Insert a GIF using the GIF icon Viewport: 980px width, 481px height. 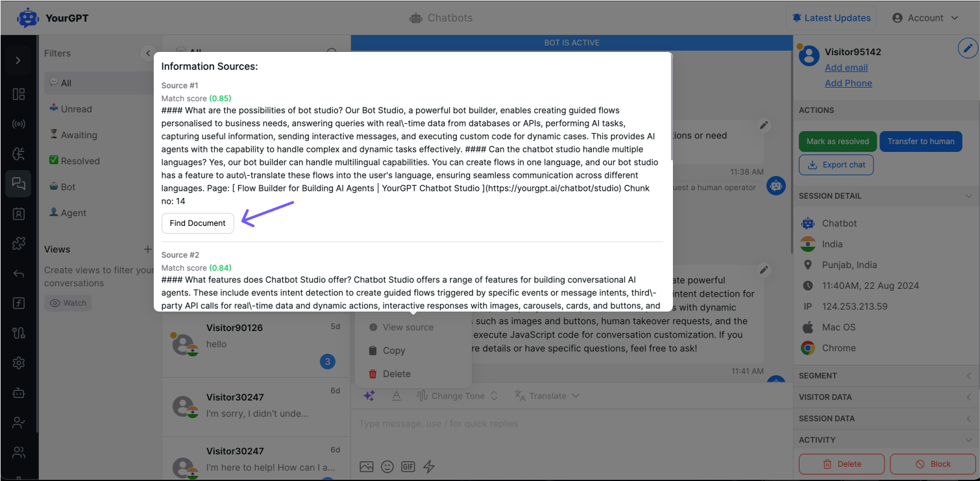[408, 466]
